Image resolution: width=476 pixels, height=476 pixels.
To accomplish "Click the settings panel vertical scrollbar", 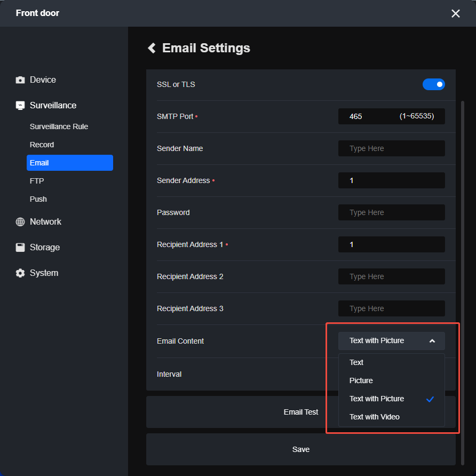I will pyautogui.click(x=462, y=282).
